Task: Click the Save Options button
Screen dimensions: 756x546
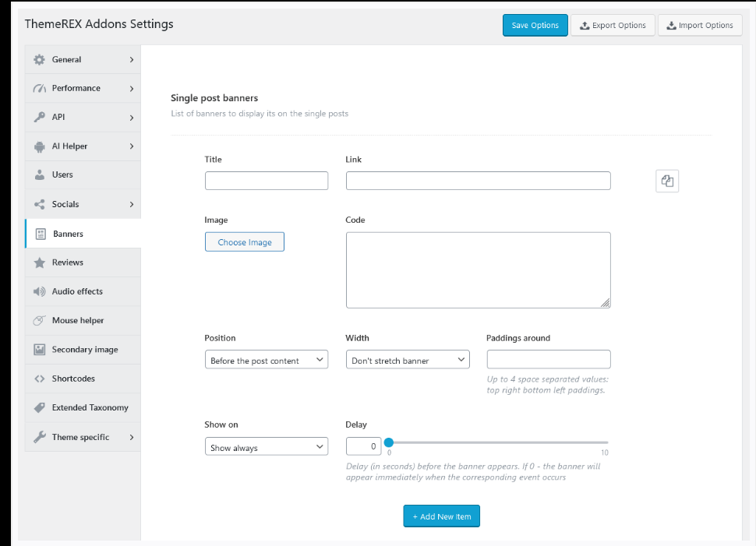Action: click(x=535, y=26)
